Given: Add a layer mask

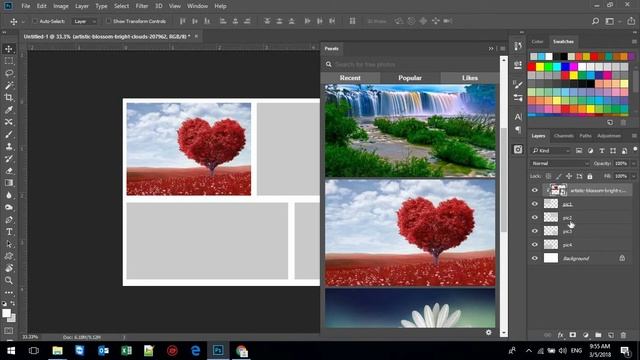Looking at the screenshot, I should tap(573, 335).
